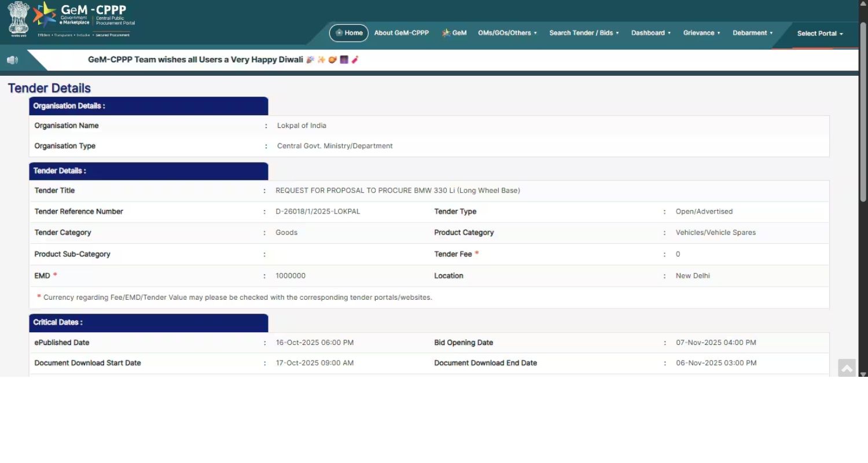Open the About GeM-CPPP page
Viewport: 868px width, 463px height.
click(401, 33)
